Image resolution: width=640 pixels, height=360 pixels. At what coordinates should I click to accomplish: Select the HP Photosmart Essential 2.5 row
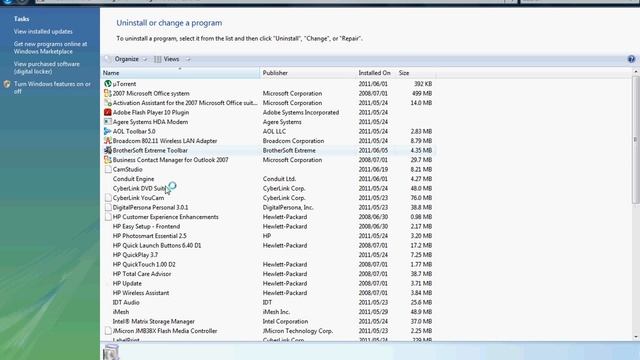coord(269,236)
